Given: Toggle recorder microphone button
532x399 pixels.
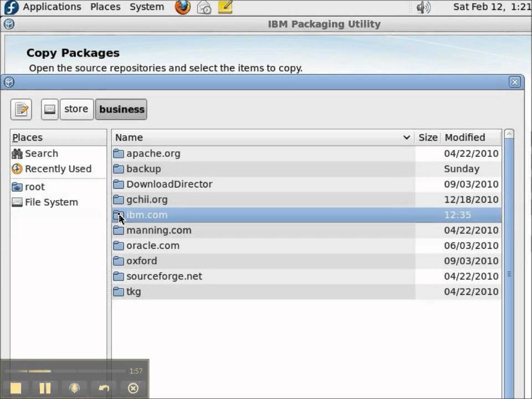Looking at the screenshot, I should point(74,388).
